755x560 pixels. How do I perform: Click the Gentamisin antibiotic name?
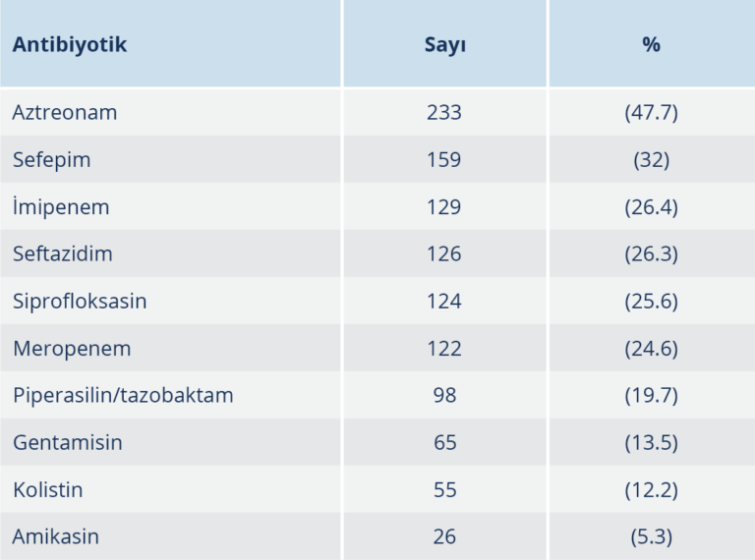(x=68, y=442)
